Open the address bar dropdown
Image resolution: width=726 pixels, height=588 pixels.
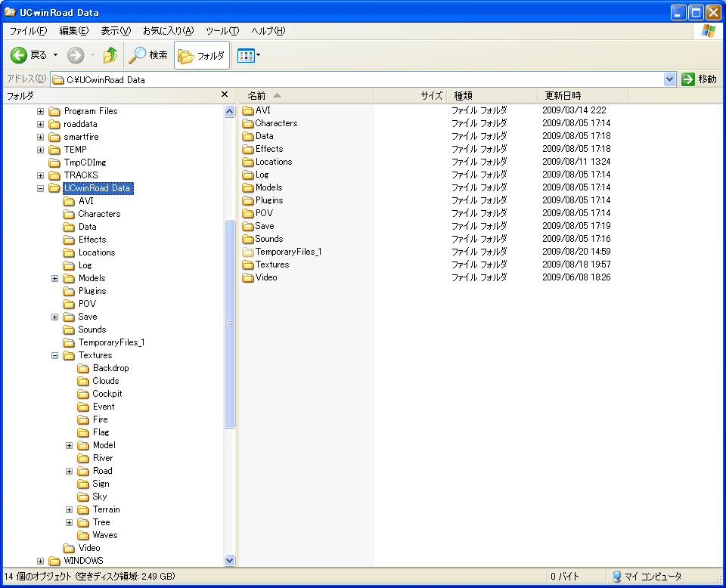click(669, 79)
